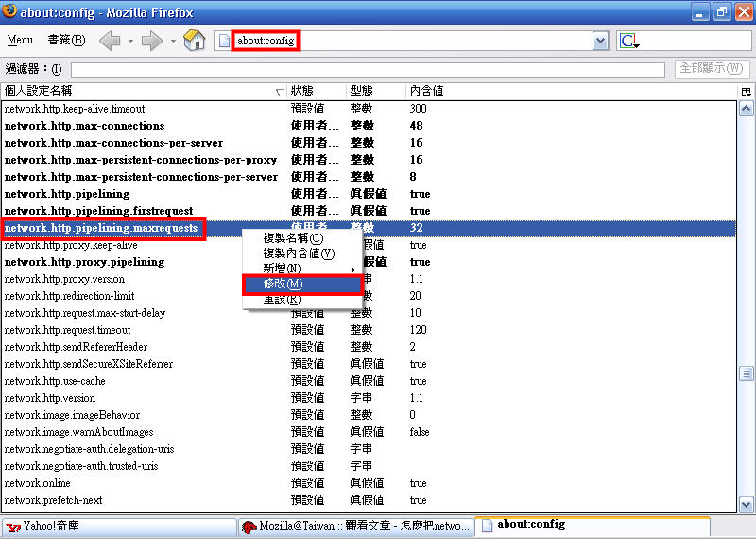Click the 全部顯示(W) button

coord(712,68)
